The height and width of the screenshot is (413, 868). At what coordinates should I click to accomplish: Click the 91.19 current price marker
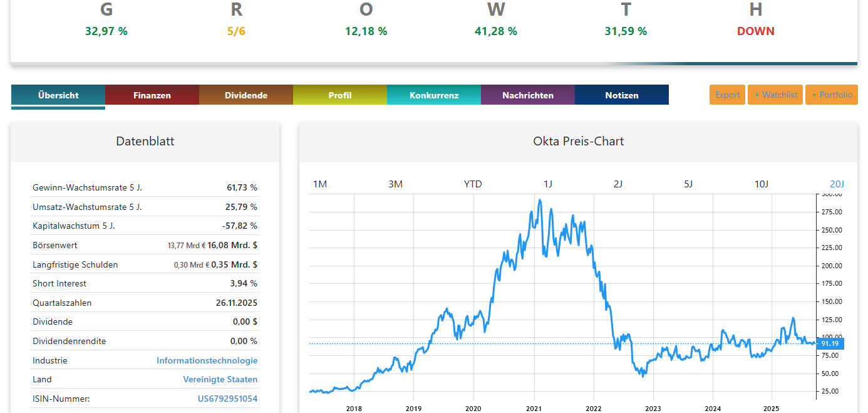tap(830, 343)
